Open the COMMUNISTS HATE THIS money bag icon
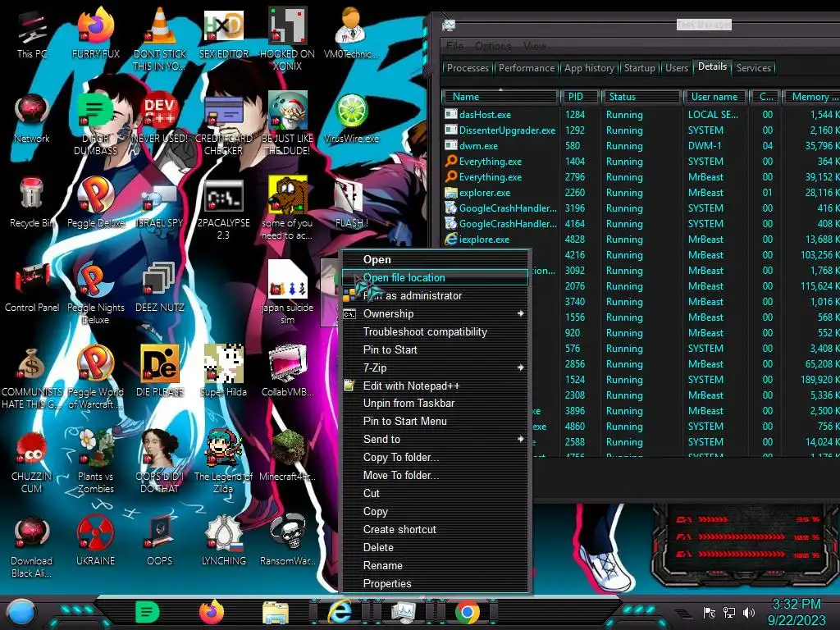Viewport: 840px width, 630px height. [32, 377]
